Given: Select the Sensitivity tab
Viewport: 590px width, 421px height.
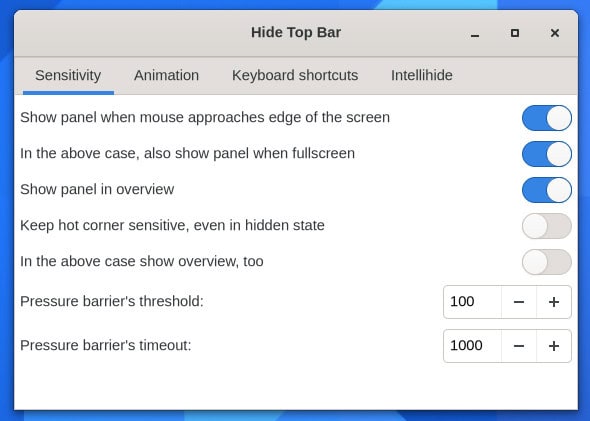Looking at the screenshot, I should pos(68,76).
